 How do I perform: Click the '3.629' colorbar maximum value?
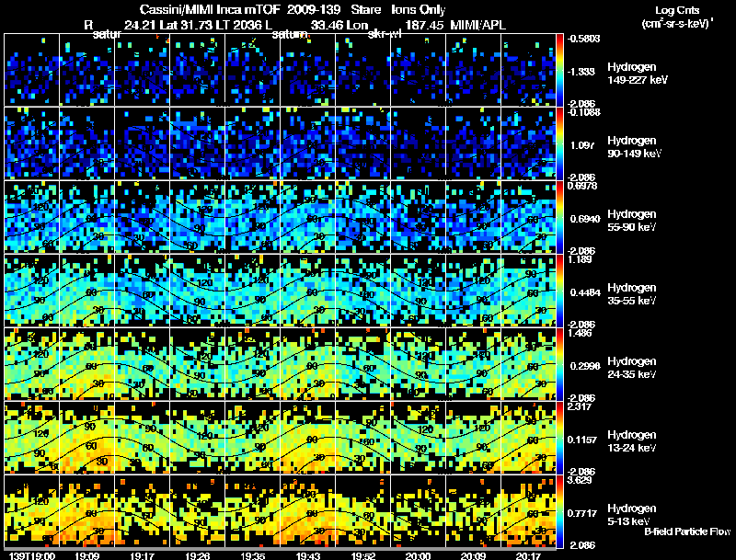pyautogui.click(x=580, y=480)
